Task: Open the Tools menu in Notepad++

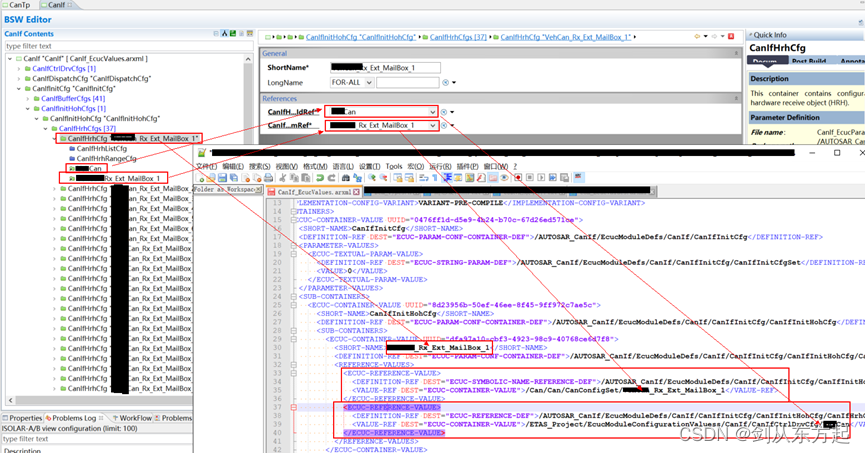Action: (x=394, y=166)
